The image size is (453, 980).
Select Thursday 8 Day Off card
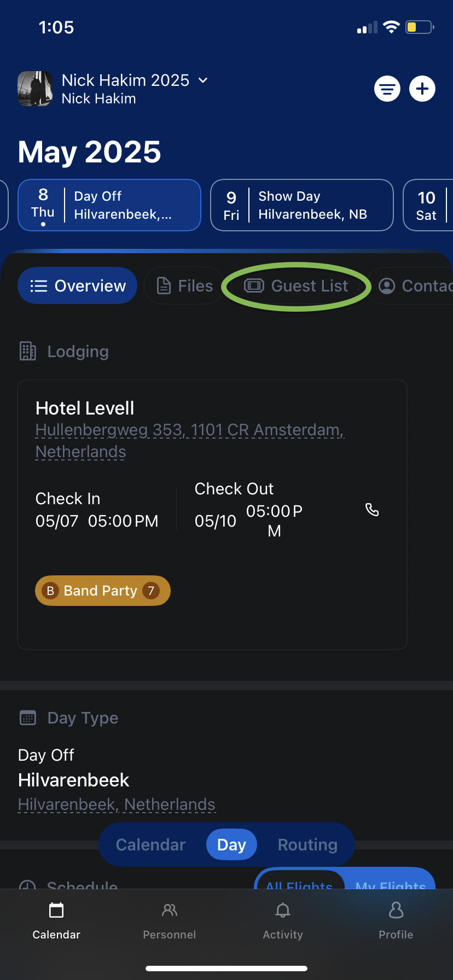pos(109,205)
